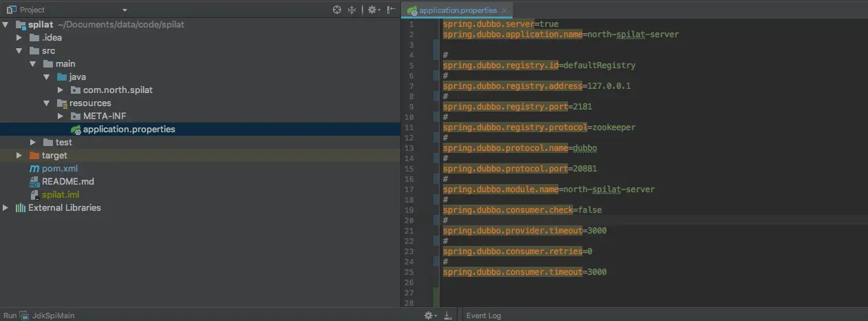Screen dimensions: 868x321
Task: Open the Project view type dropdown
Action: coord(124,10)
